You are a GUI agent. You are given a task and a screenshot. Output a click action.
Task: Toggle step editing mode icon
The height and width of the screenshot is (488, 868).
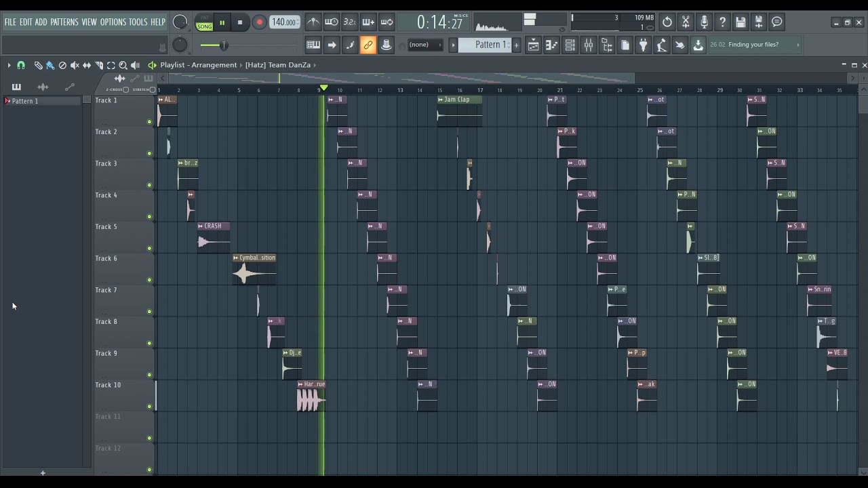[332, 45]
